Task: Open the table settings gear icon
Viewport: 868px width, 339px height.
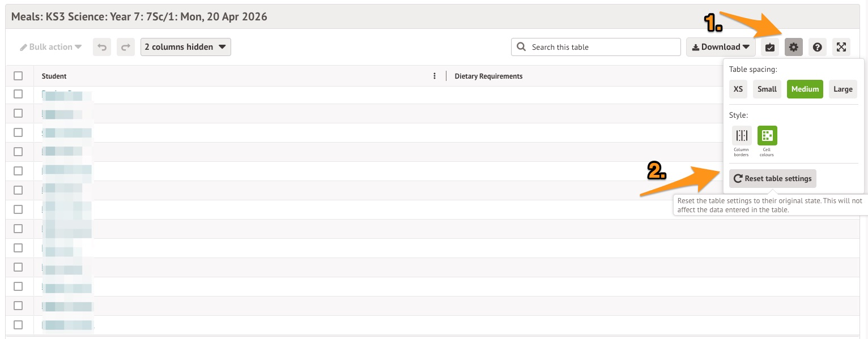Action: click(794, 47)
